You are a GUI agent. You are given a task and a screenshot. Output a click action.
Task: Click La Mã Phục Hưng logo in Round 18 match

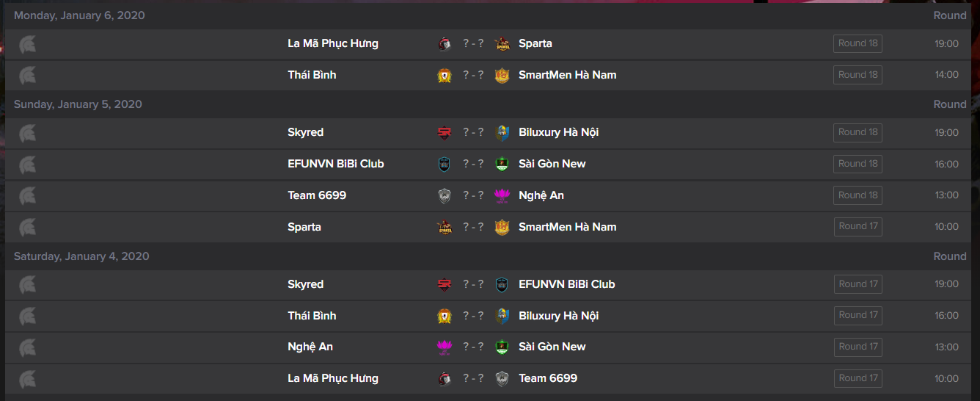click(x=445, y=43)
